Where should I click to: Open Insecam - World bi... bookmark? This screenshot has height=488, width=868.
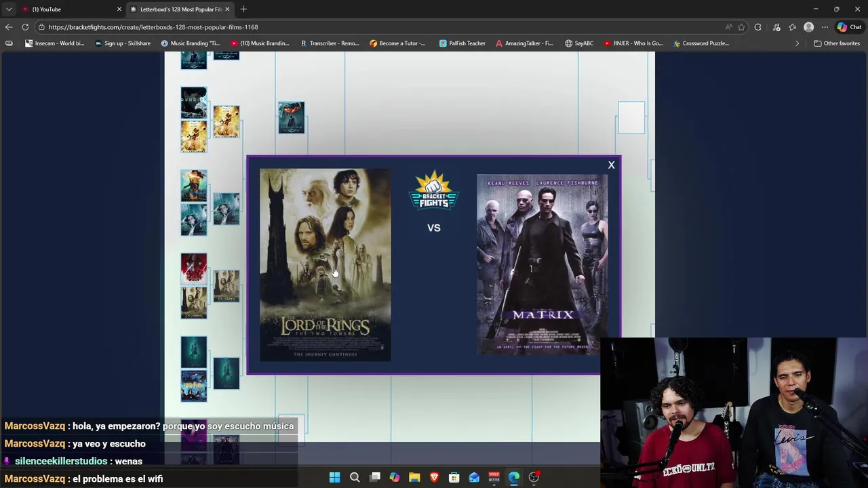pyautogui.click(x=54, y=43)
